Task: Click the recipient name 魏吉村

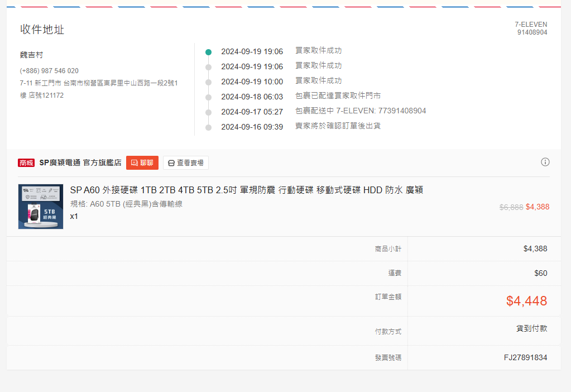Action: 31,55
